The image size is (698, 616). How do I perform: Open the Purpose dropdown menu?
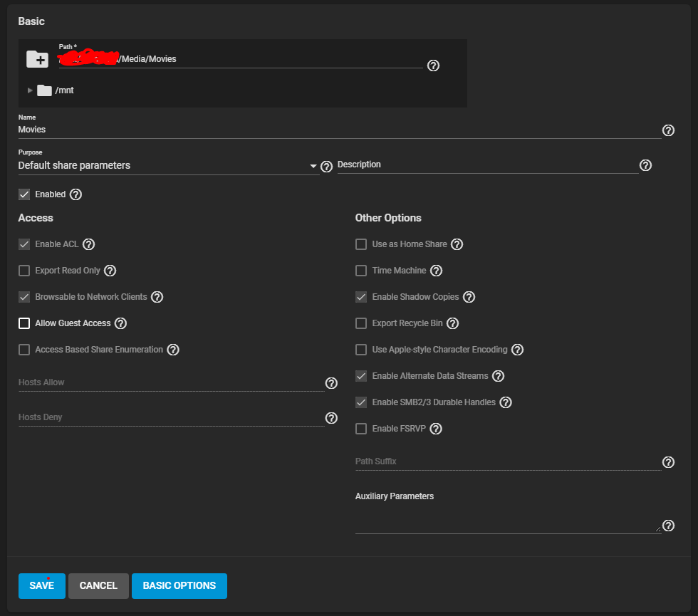[167, 166]
